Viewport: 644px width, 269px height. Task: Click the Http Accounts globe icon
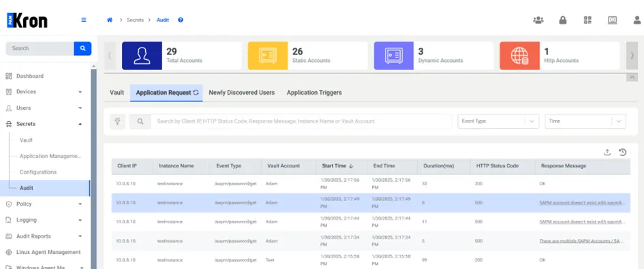[x=519, y=56]
